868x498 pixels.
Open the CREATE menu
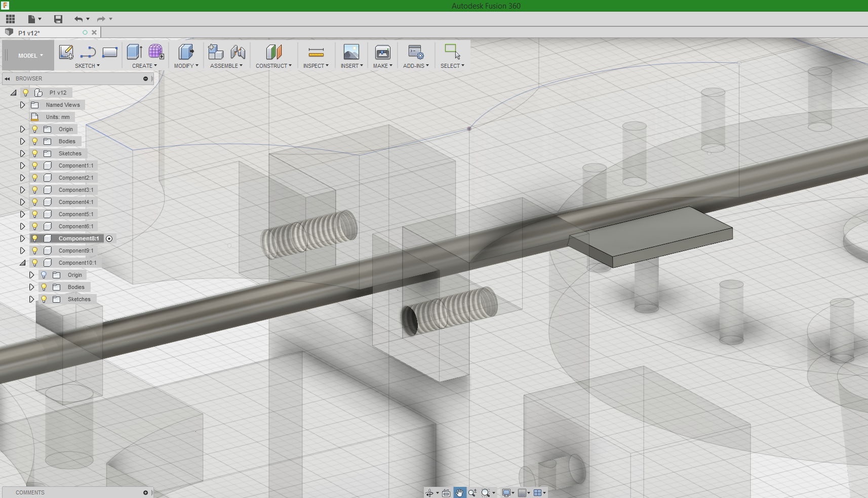(144, 66)
